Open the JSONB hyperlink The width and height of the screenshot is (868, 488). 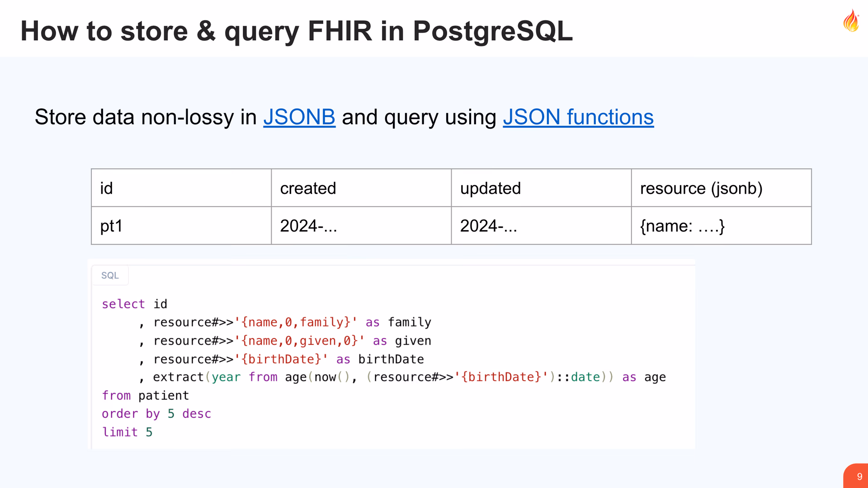tap(299, 117)
